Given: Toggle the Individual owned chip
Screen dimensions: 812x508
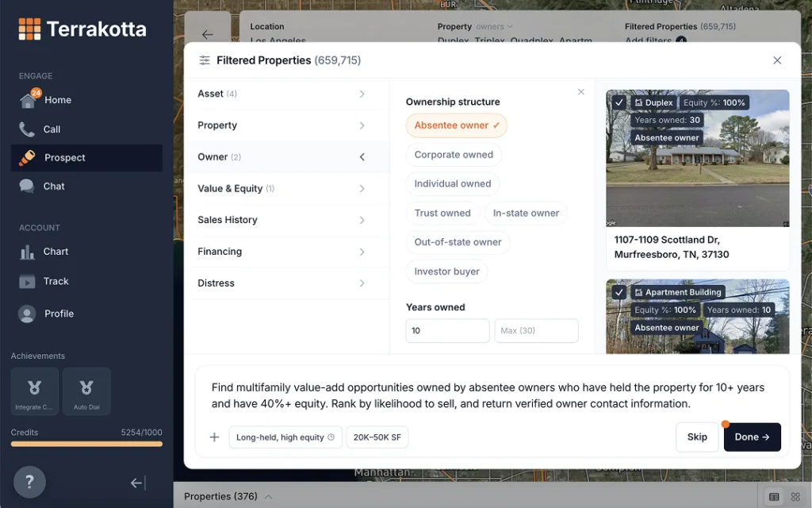Looking at the screenshot, I should point(453,183).
